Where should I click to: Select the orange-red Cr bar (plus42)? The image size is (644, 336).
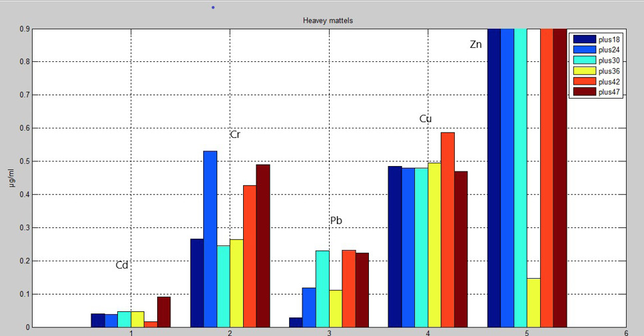coord(250,257)
